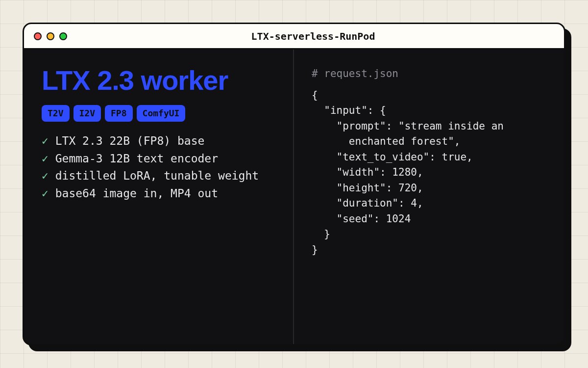
Task: Click the LTX 2.3 worker heading
Action: click(x=135, y=80)
